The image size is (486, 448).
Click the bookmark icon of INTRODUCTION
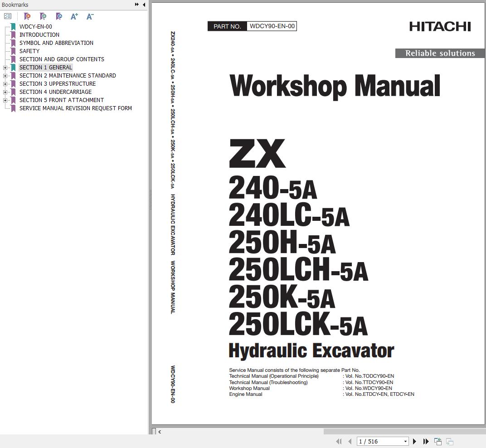[13, 35]
